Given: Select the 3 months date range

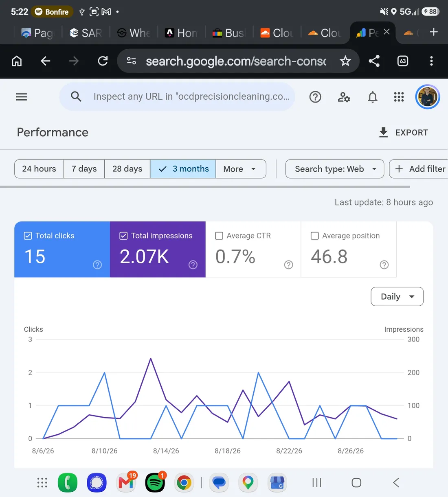Looking at the screenshot, I should pos(183,169).
